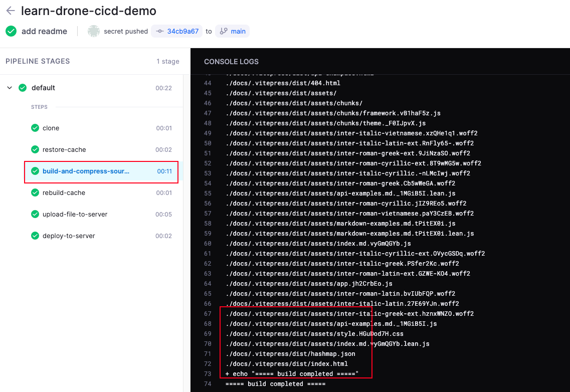Image resolution: width=570 pixels, height=392 pixels.
Task: Click the 00:22 default stage duration
Action: (x=163, y=88)
